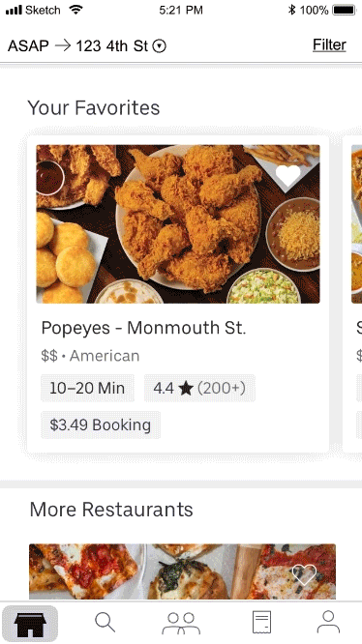The height and width of the screenshot is (644, 362).
Task: Open the Search magnifier tab
Action: coord(106,622)
